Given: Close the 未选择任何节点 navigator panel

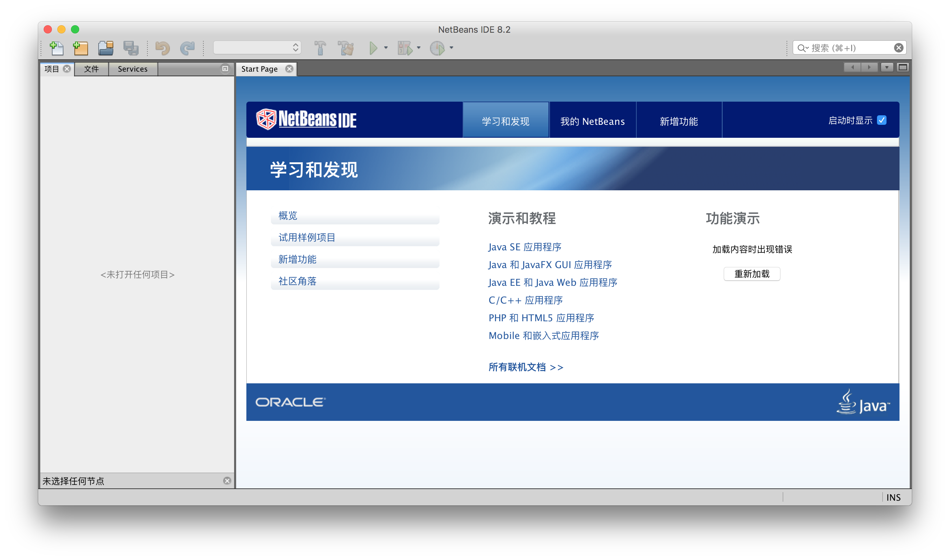Looking at the screenshot, I should [x=227, y=481].
